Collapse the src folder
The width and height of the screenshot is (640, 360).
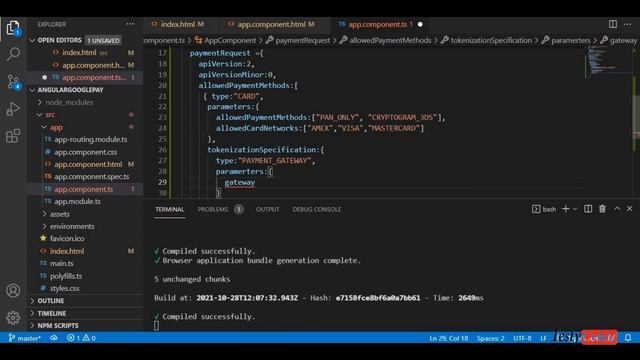click(50, 115)
